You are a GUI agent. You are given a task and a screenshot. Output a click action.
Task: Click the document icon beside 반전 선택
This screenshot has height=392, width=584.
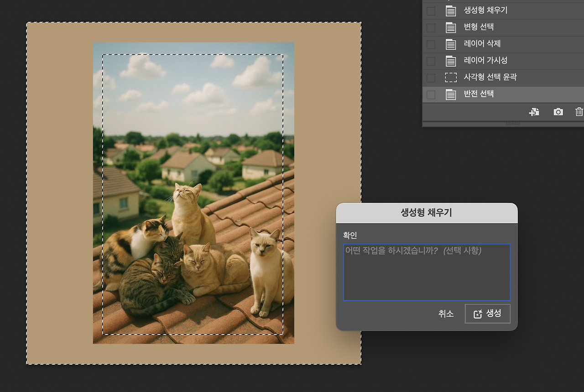click(450, 94)
